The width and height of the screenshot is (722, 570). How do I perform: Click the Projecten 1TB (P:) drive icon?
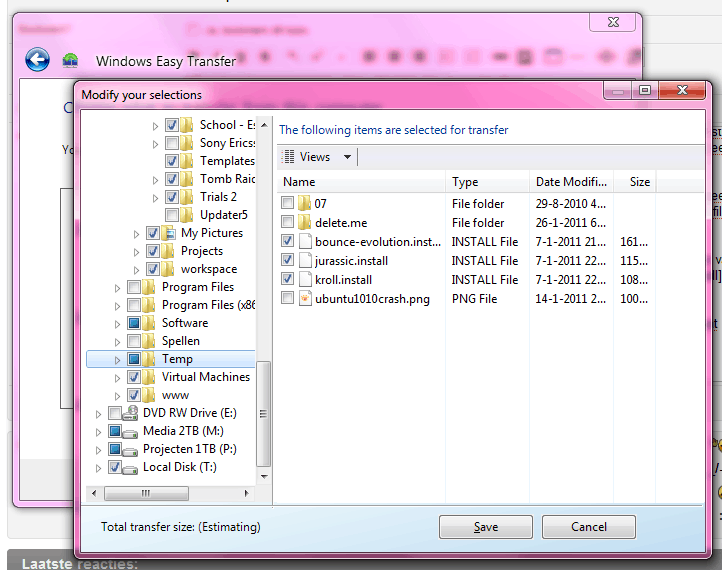pyautogui.click(x=130, y=450)
